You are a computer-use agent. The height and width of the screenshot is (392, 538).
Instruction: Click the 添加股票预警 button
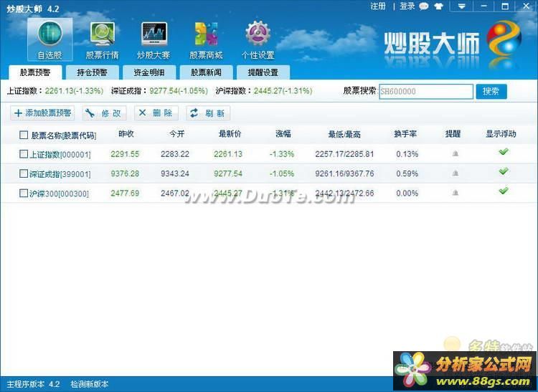point(42,113)
